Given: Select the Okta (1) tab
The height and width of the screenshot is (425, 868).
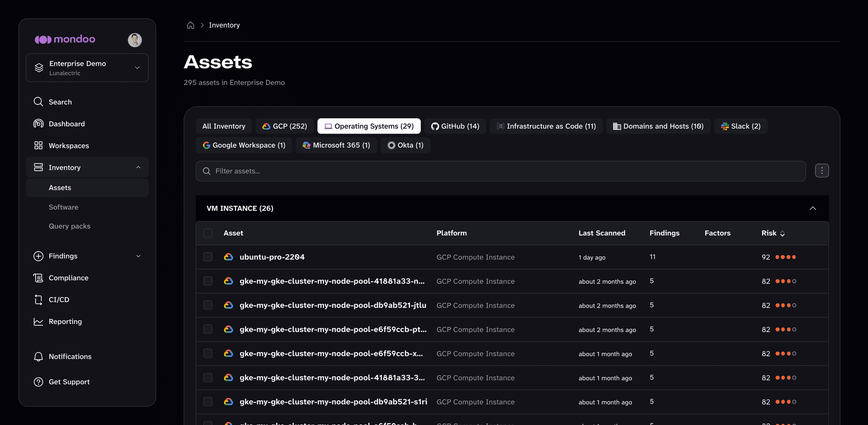Looking at the screenshot, I should click(406, 145).
